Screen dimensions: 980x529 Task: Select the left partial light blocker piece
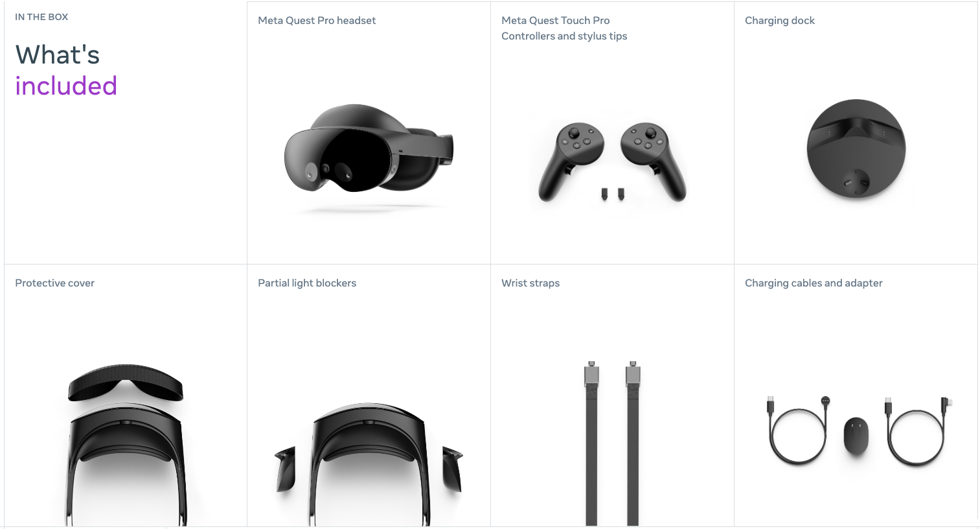tap(286, 468)
